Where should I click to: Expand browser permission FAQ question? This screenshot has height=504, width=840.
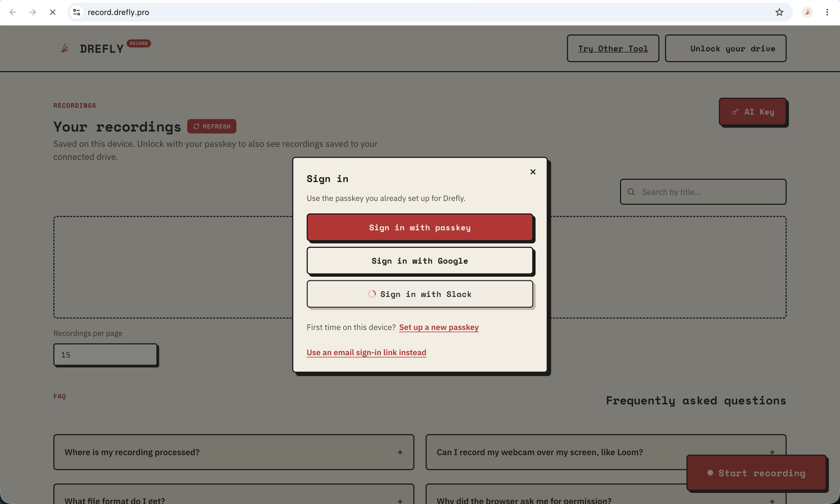(606, 494)
